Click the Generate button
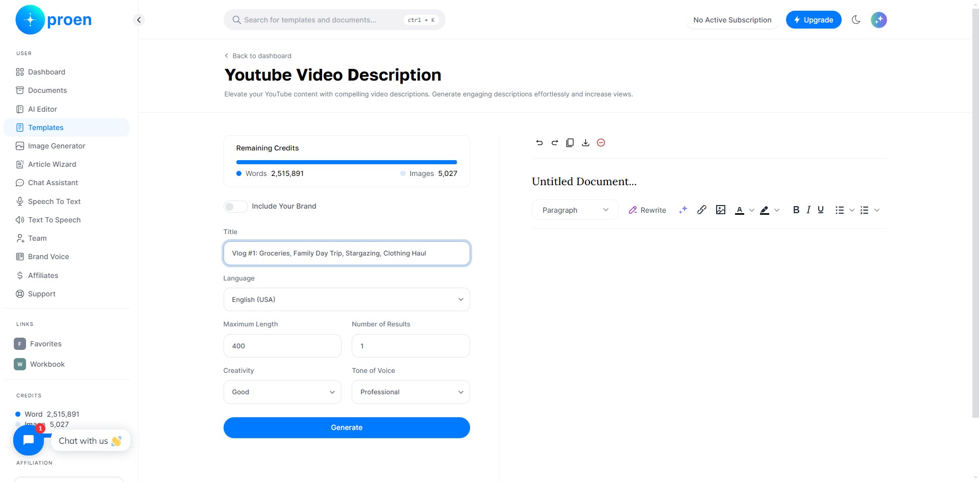The width and height of the screenshot is (980, 482). (347, 427)
